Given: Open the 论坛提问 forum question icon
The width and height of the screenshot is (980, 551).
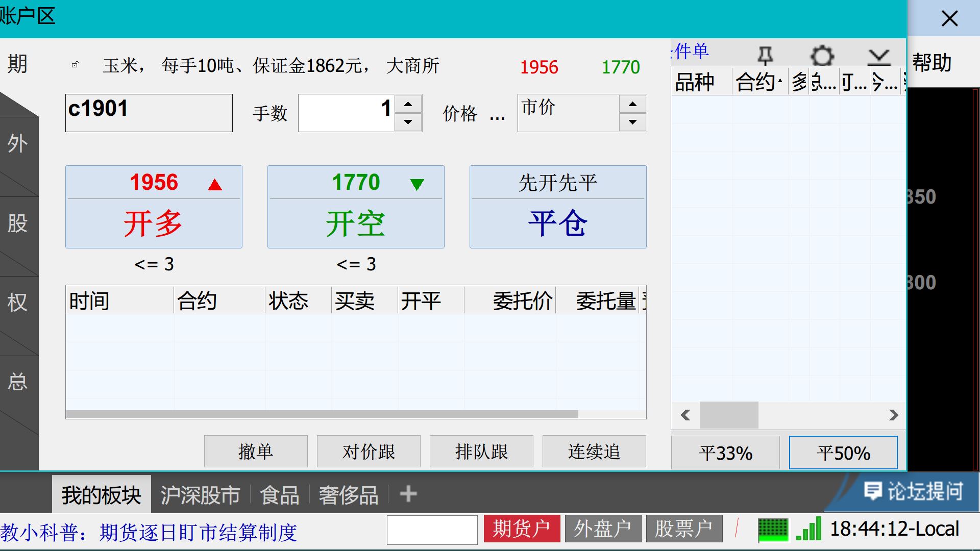Looking at the screenshot, I should point(872,491).
